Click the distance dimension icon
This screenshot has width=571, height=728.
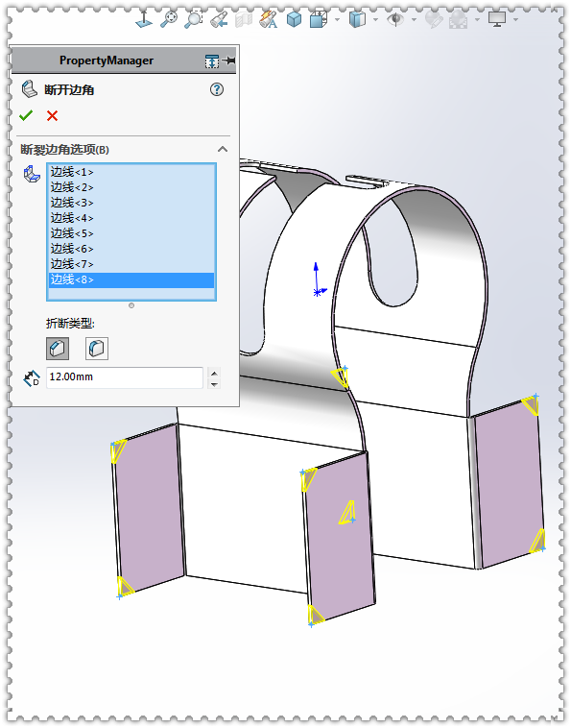pos(32,378)
